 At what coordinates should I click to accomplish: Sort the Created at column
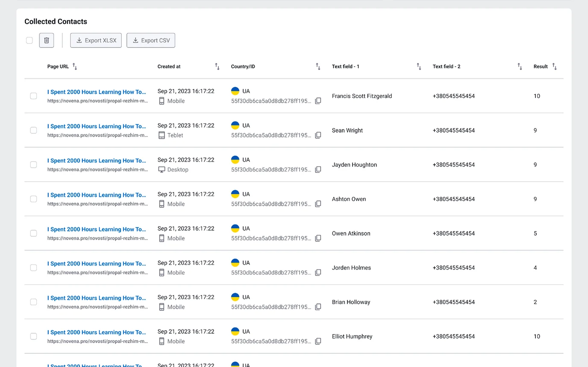(217, 66)
